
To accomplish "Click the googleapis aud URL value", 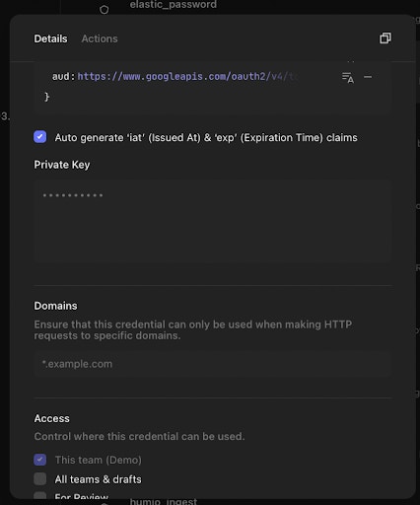I will click(x=188, y=77).
